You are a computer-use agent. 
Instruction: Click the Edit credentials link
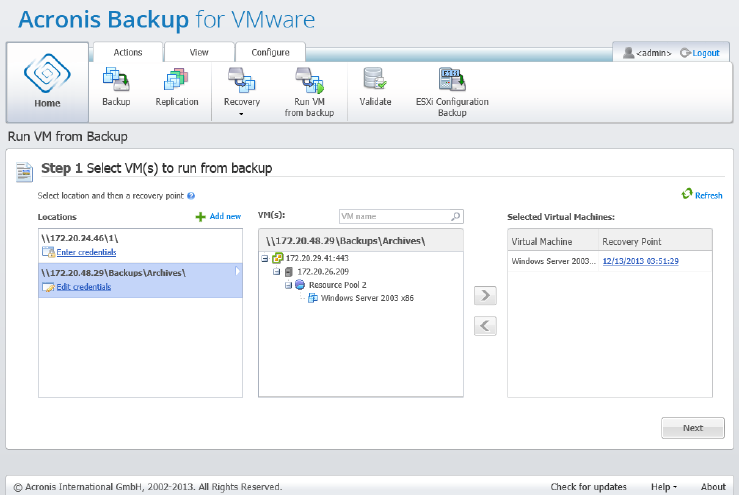tap(84, 287)
